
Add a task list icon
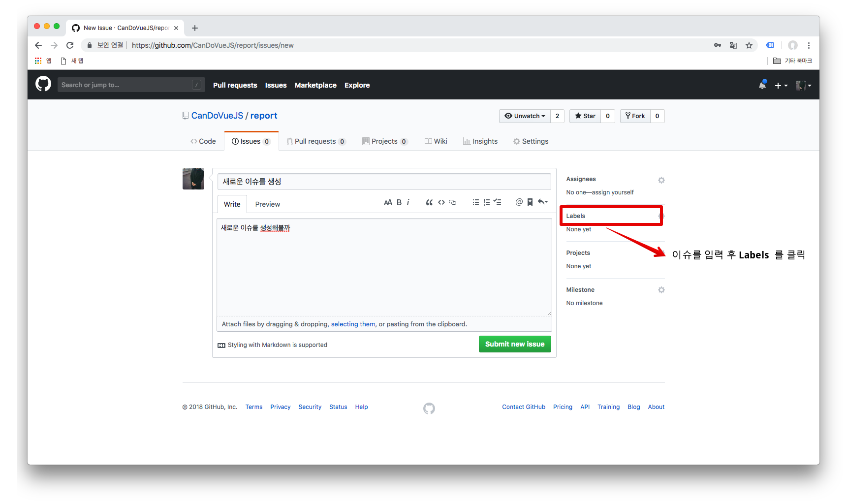tap(498, 202)
